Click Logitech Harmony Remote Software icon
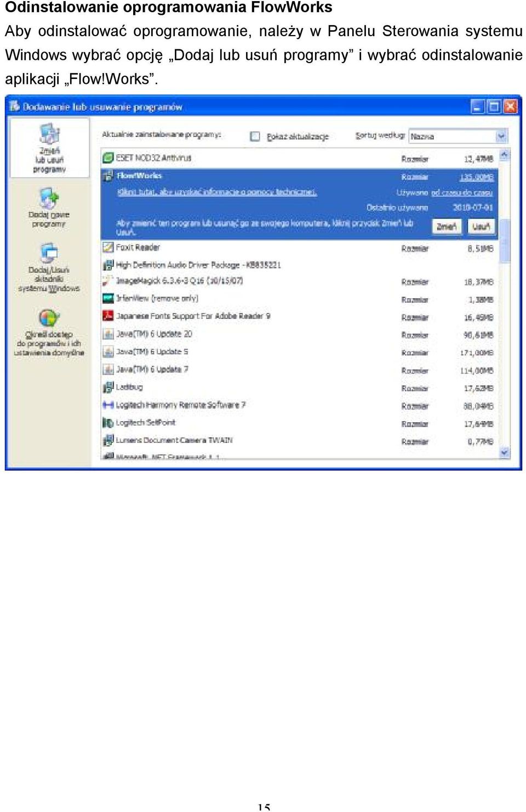This screenshot has height=812, width=526. click(x=108, y=405)
